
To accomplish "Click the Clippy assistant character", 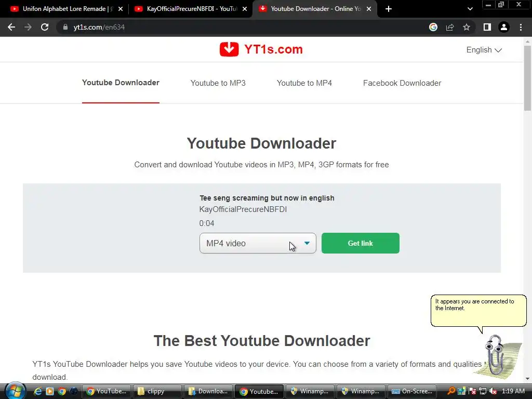I will click(x=497, y=356).
